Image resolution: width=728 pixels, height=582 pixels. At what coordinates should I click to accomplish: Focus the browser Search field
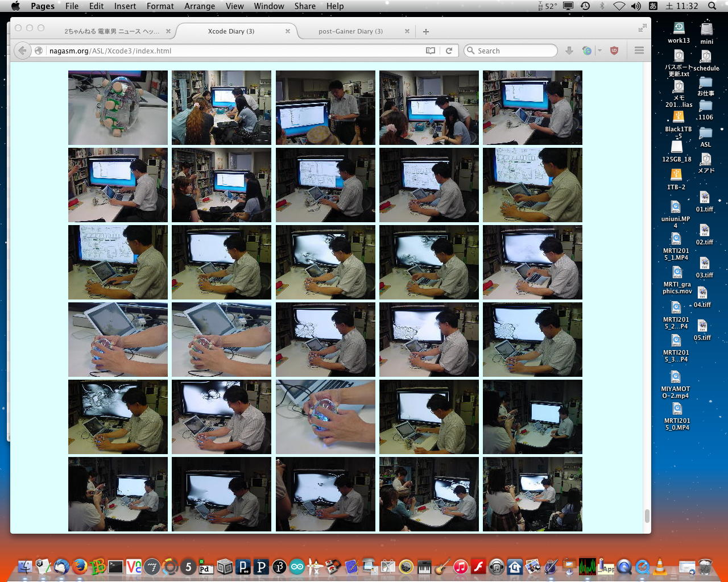tap(511, 51)
